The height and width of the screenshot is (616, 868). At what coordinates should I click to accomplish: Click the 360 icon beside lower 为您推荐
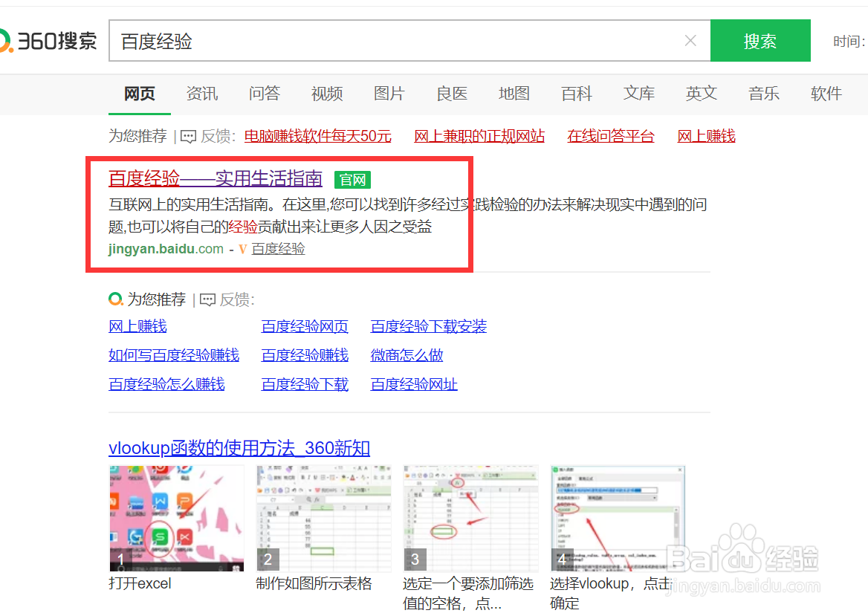[x=116, y=299]
